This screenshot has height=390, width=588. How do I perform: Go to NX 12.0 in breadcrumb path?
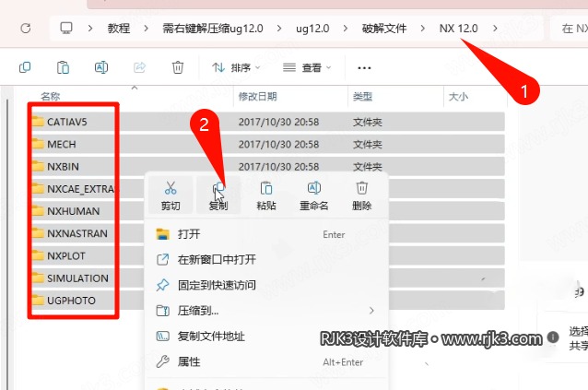pyautogui.click(x=458, y=29)
